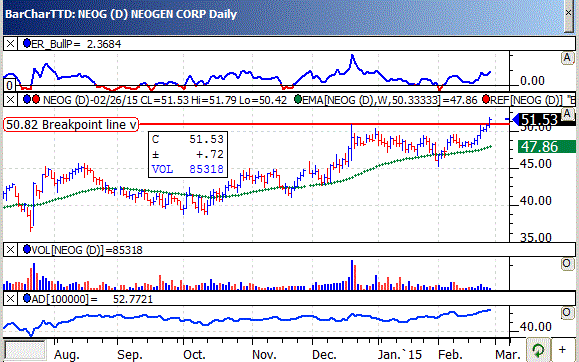Click the 35.00 price axis label
The width and height of the screenshot is (579, 362).
point(535,237)
